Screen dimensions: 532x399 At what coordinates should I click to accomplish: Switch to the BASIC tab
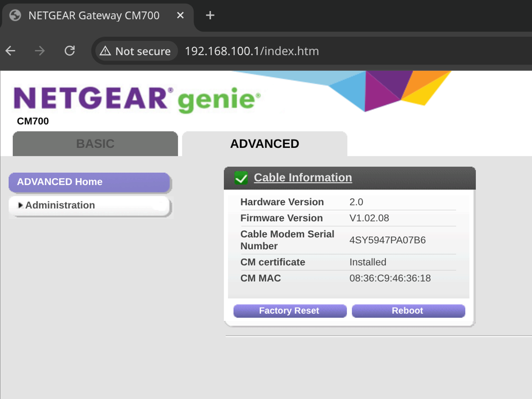[95, 144]
